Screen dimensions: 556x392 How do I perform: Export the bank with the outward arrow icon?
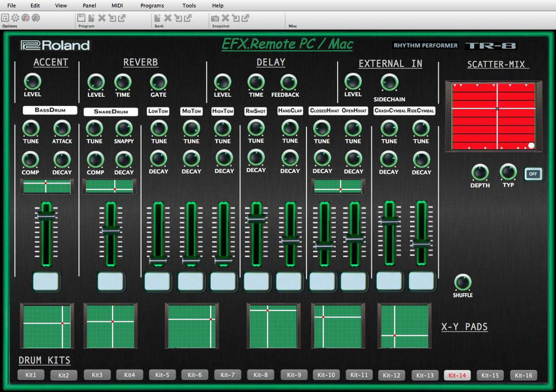(x=188, y=18)
